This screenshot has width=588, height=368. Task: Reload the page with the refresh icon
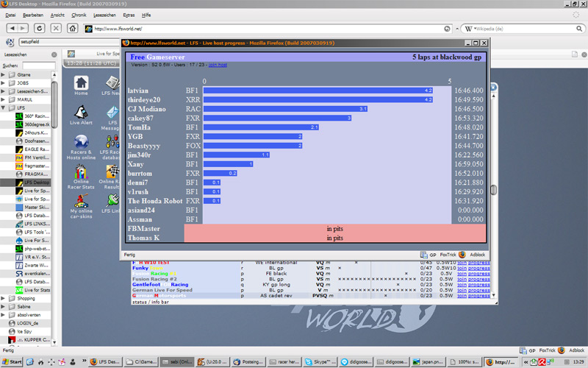click(40, 28)
